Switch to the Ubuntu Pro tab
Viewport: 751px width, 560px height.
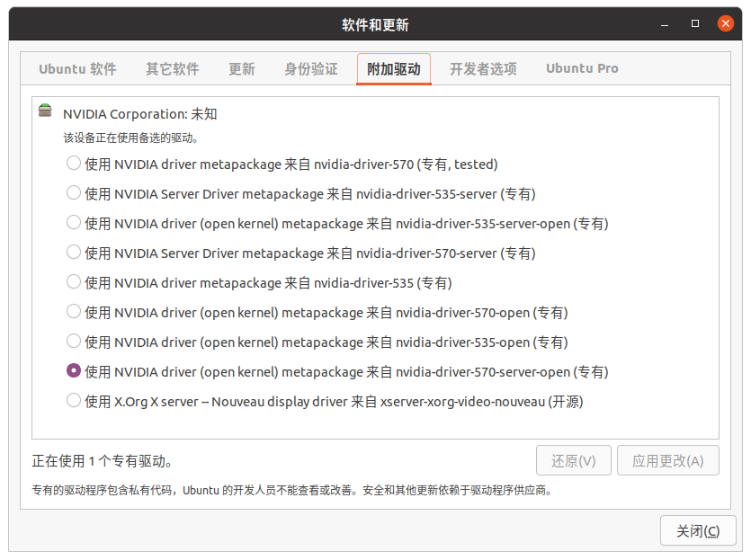[x=583, y=69]
